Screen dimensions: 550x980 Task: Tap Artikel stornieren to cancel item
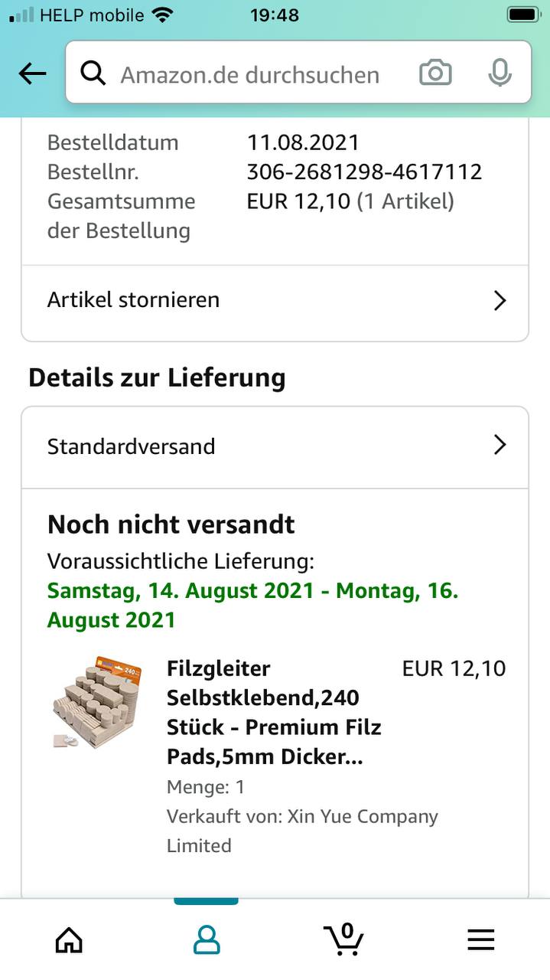[134, 299]
